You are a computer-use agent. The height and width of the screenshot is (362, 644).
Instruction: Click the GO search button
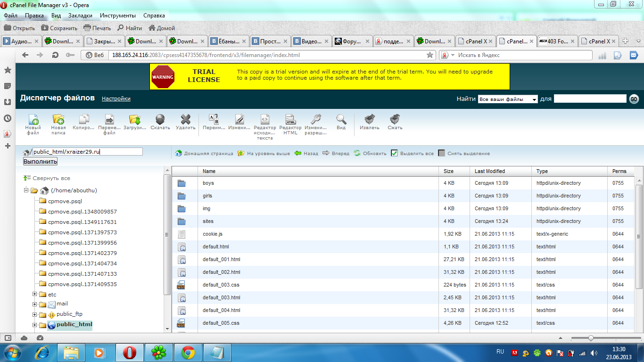pyautogui.click(x=634, y=99)
